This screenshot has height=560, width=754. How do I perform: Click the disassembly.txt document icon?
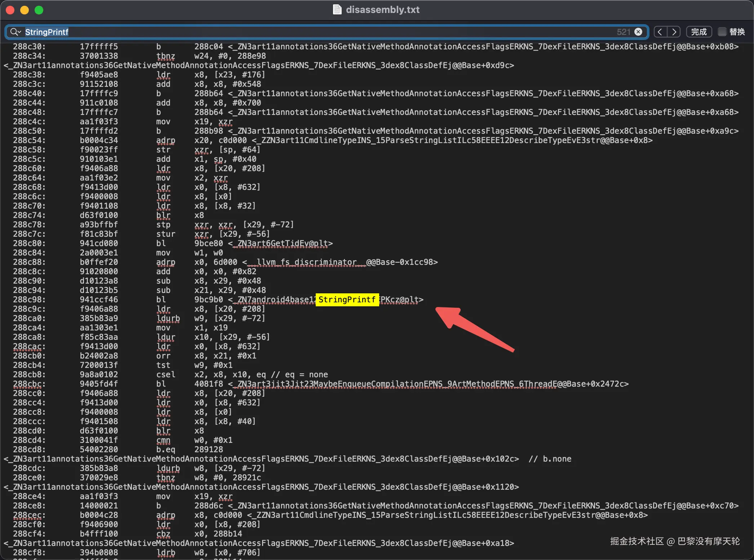point(337,9)
